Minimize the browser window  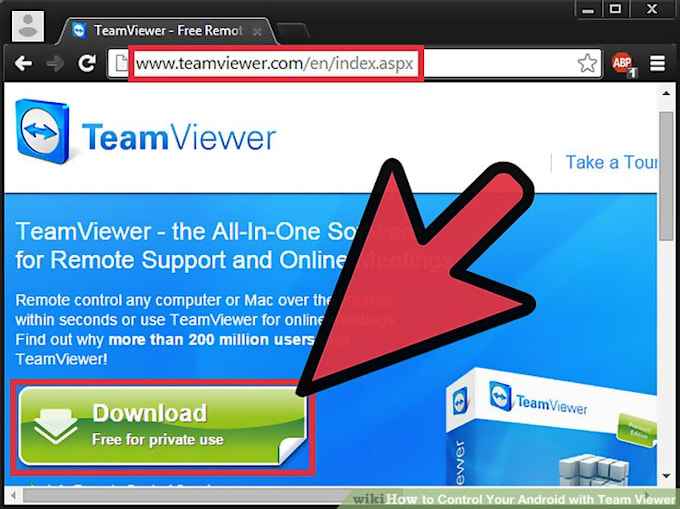(588, 10)
